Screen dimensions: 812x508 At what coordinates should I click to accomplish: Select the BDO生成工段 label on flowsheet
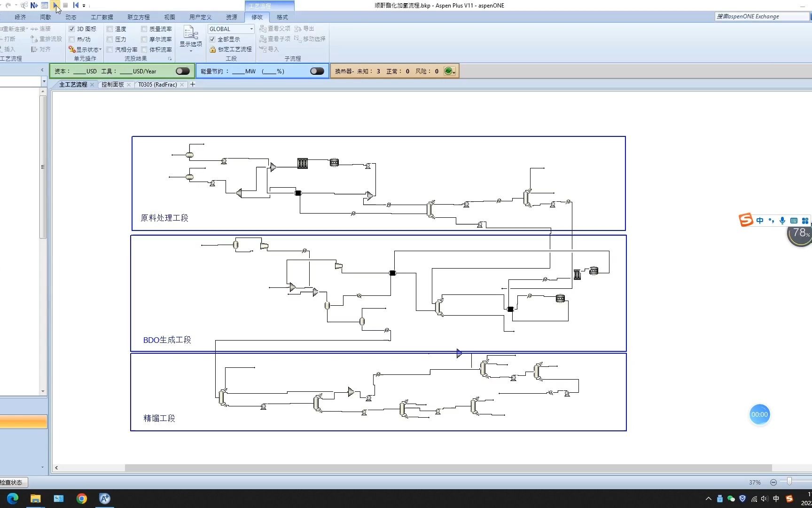pyautogui.click(x=167, y=340)
